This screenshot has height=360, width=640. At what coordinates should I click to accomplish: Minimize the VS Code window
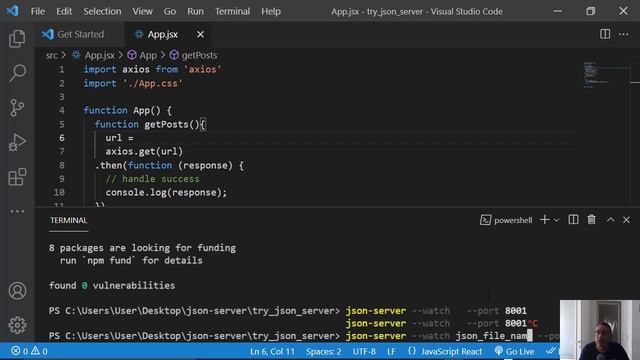pos(558,11)
